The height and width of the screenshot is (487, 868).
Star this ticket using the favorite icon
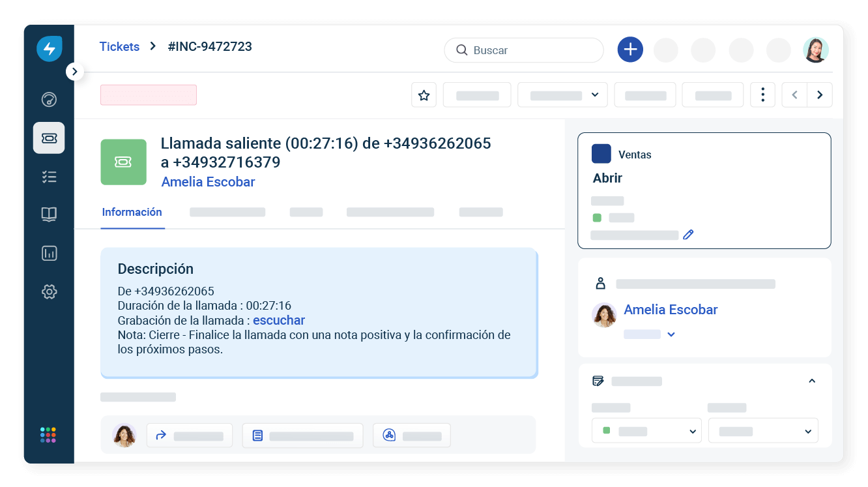click(x=424, y=95)
